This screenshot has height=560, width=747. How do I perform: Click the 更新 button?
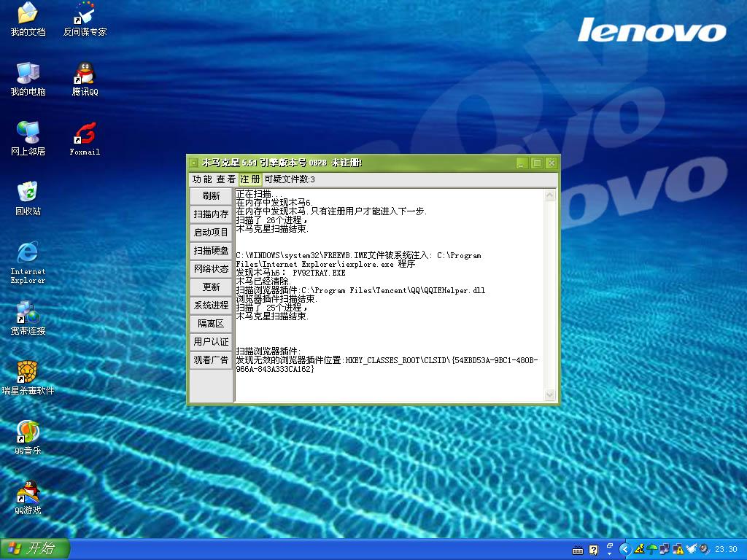point(211,287)
